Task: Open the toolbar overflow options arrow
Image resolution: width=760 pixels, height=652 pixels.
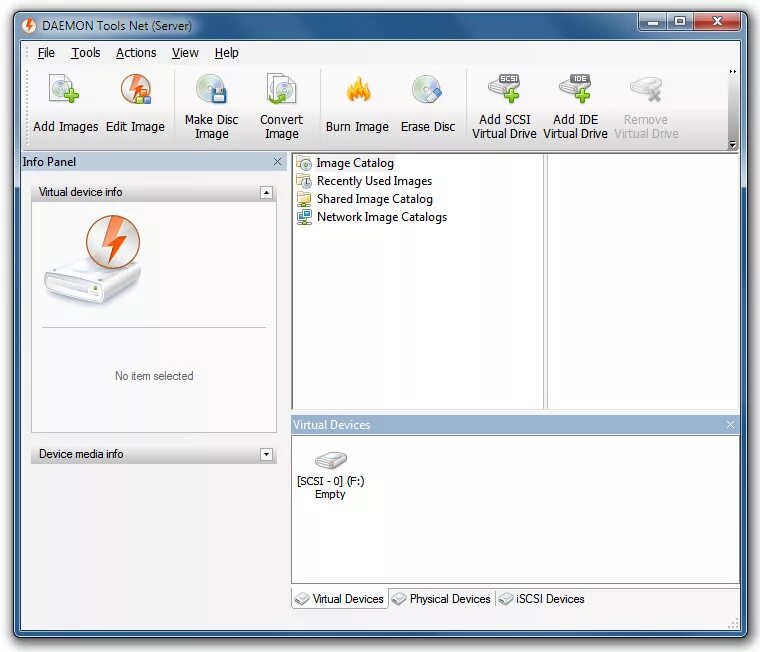Action: coord(733,144)
